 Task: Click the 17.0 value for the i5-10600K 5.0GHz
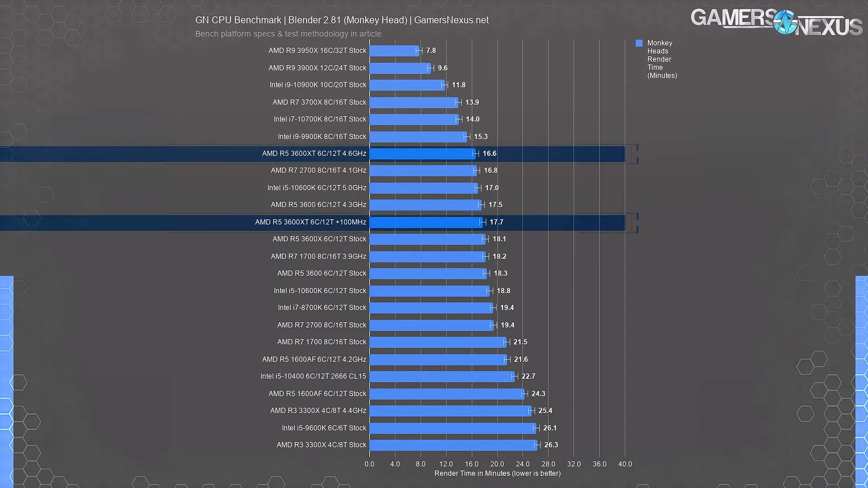click(492, 188)
